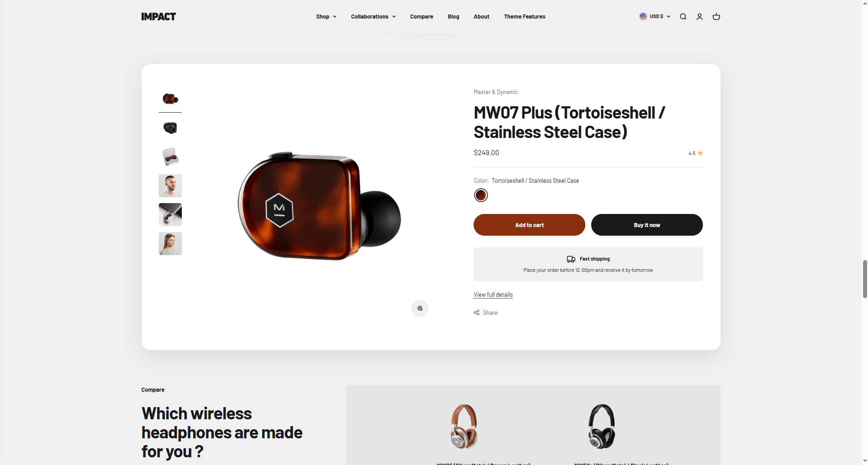Select the Tortoiseshell color swatch
The image size is (868, 465).
click(481, 195)
